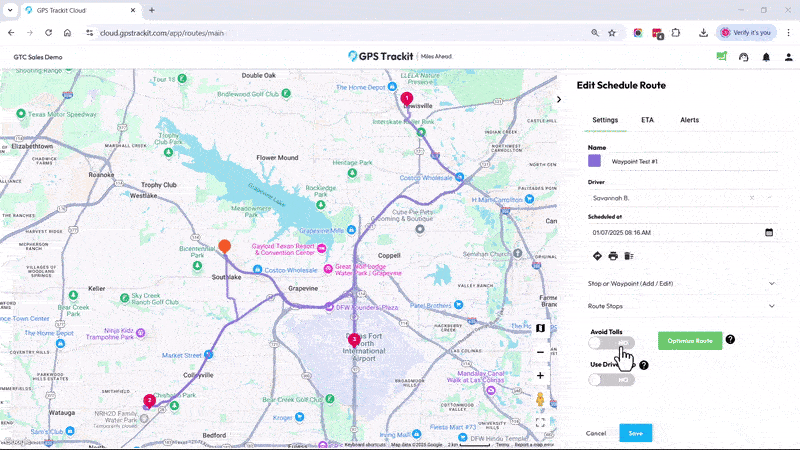Open browser downloads icon
The height and width of the screenshot is (450, 800).
pos(703,33)
